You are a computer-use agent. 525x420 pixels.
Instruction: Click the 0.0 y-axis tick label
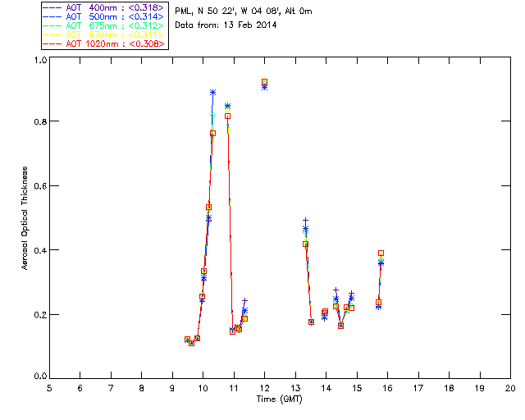(40, 376)
